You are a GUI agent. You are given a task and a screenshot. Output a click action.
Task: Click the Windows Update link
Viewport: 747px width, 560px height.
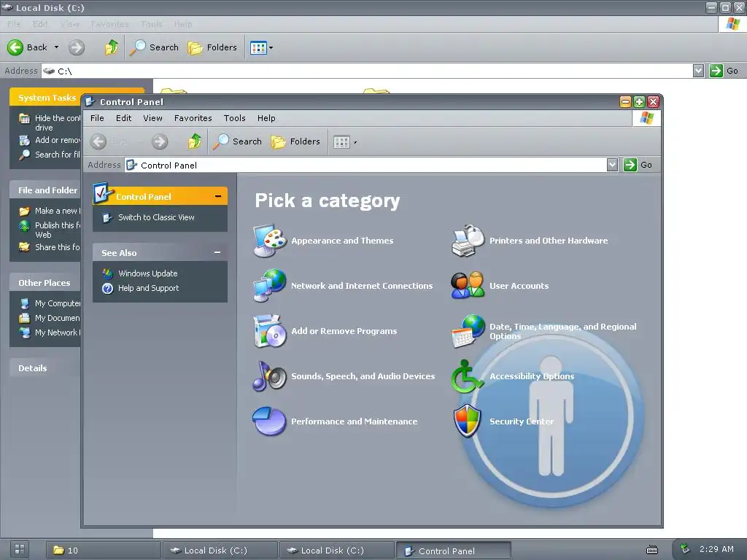(147, 273)
